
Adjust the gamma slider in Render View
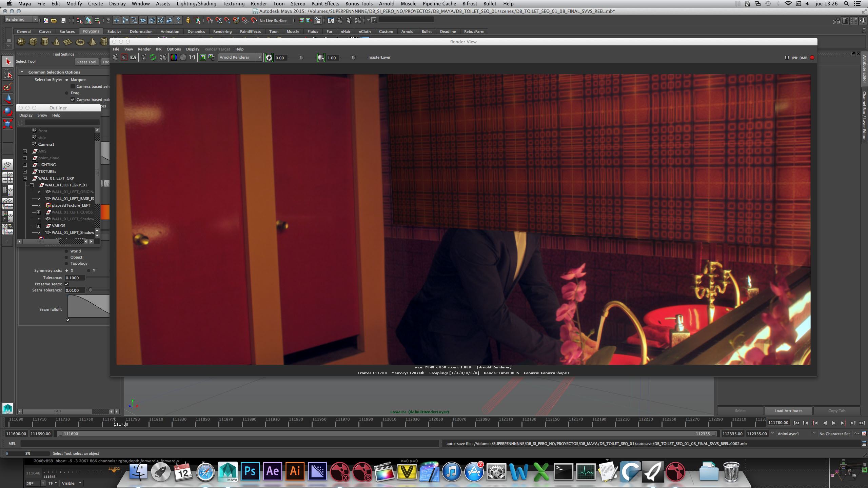[354, 58]
